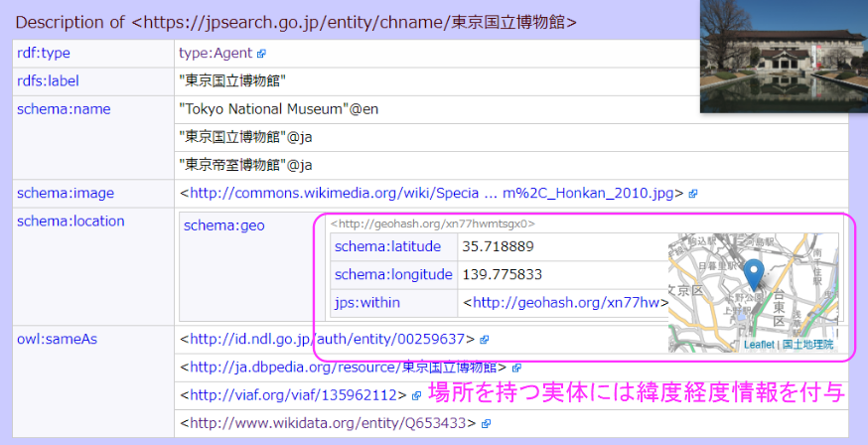This screenshot has height=445, width=868.
Task: Click the blue map pin marker
Action: click(754, 274)
